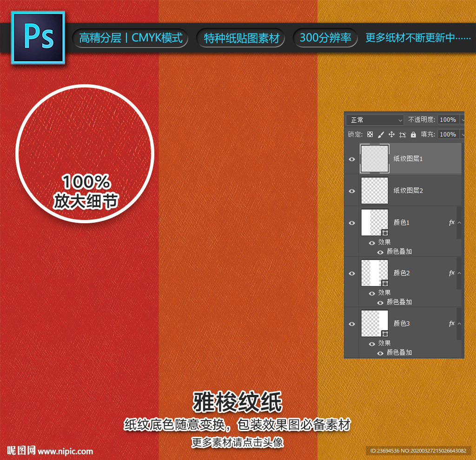476x460 pixels.
Task: Click the layer name 颜色2
Action: point(401,273)
